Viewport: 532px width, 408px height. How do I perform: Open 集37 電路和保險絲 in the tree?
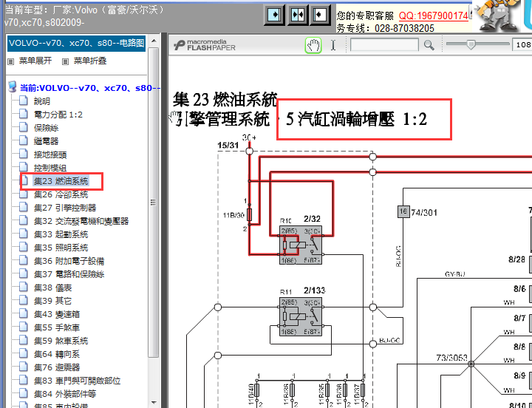[69, 274]
